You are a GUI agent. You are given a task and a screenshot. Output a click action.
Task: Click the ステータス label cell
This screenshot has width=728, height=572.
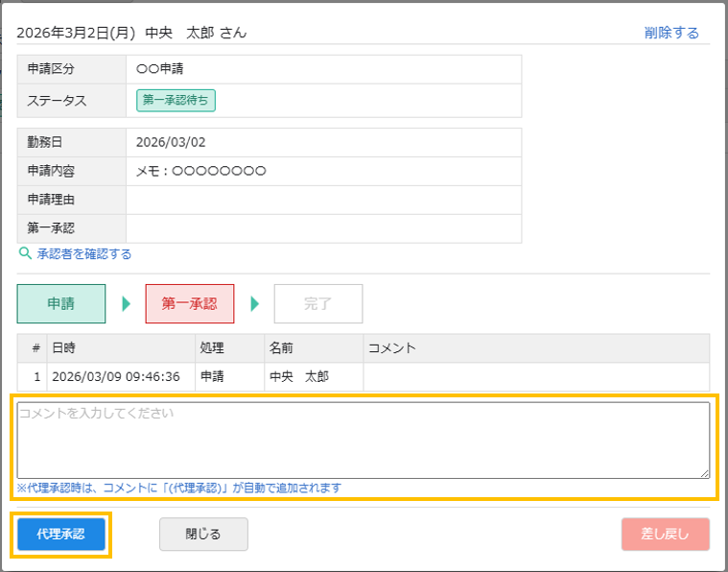click(72, 101)
